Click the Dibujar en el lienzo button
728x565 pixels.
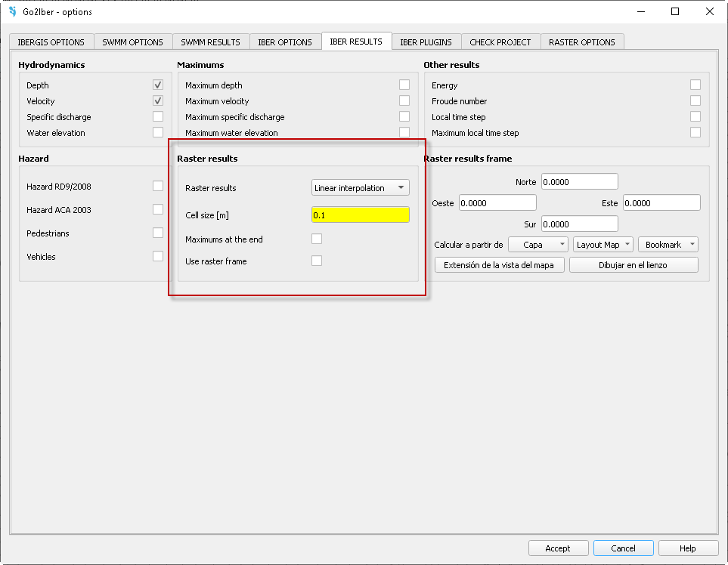tap(633, 265)
